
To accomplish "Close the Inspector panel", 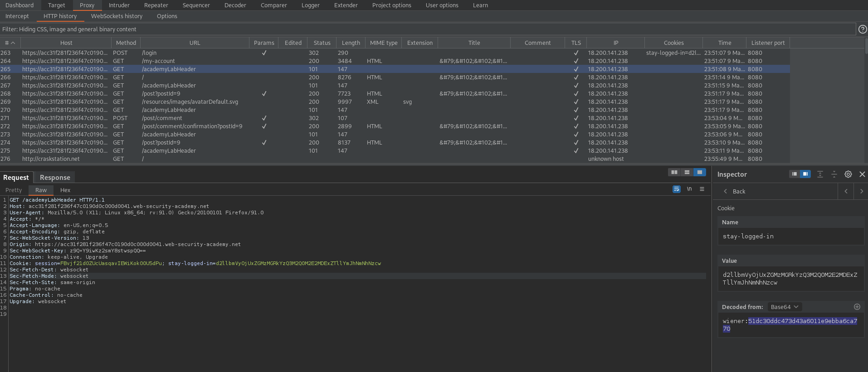I will pos(862,174).
